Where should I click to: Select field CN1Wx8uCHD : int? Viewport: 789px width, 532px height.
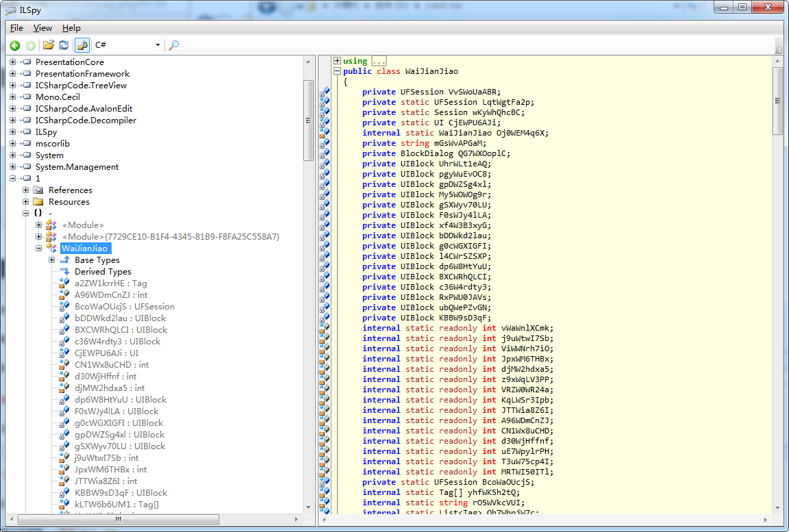coord(112,364)
